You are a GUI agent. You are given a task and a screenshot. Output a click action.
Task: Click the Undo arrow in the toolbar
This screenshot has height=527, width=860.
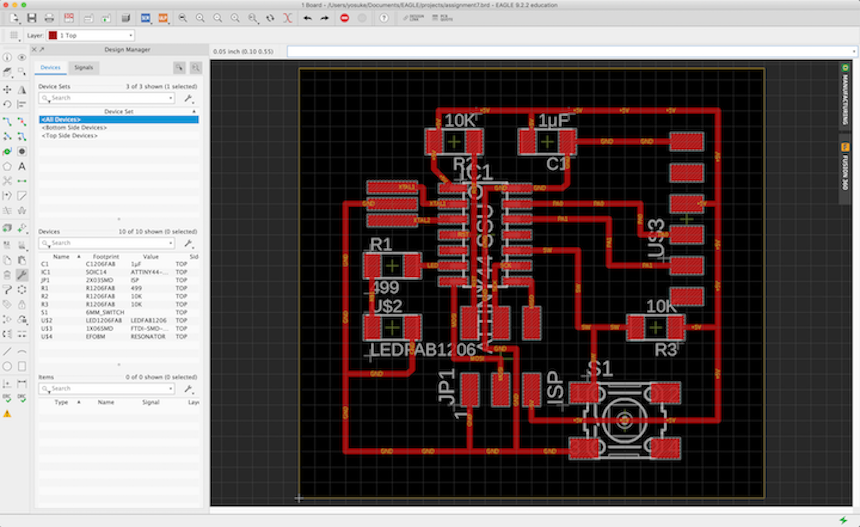pos(307,18)
